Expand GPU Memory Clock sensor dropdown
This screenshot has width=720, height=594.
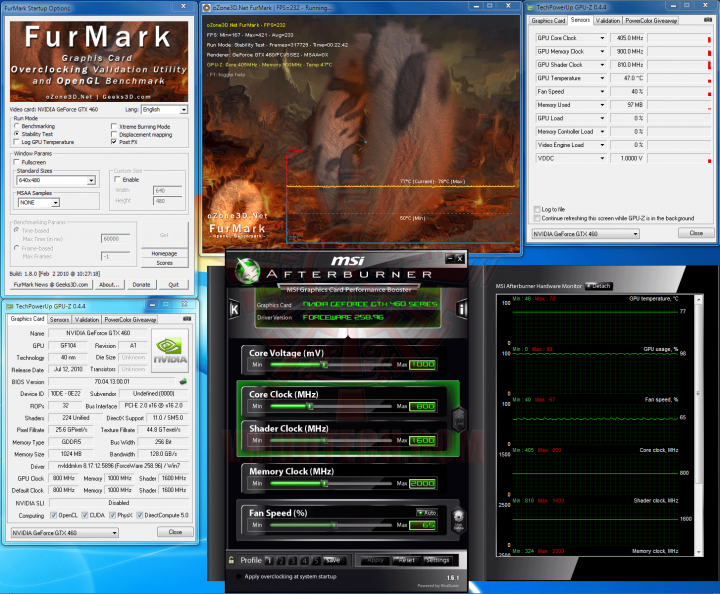(602, 51)
